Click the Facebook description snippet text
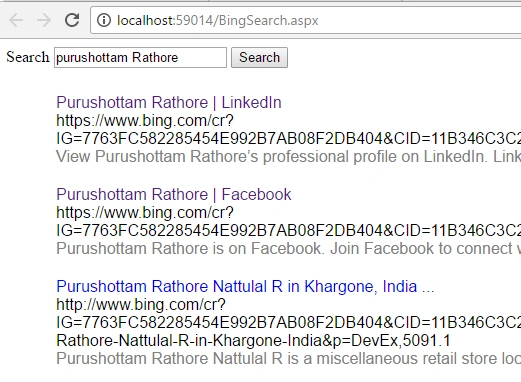Screen dimensions: 521x382 pyautogui.click(x=289, y=249)
